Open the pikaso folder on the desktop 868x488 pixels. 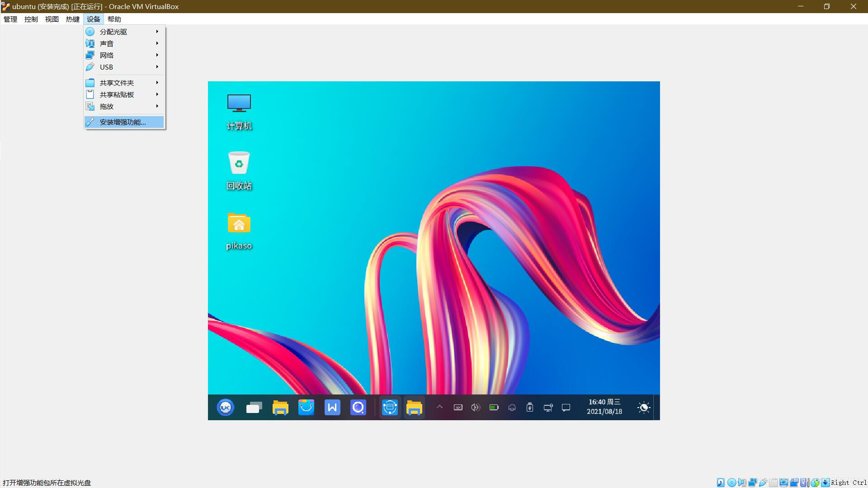pos(239,230)
